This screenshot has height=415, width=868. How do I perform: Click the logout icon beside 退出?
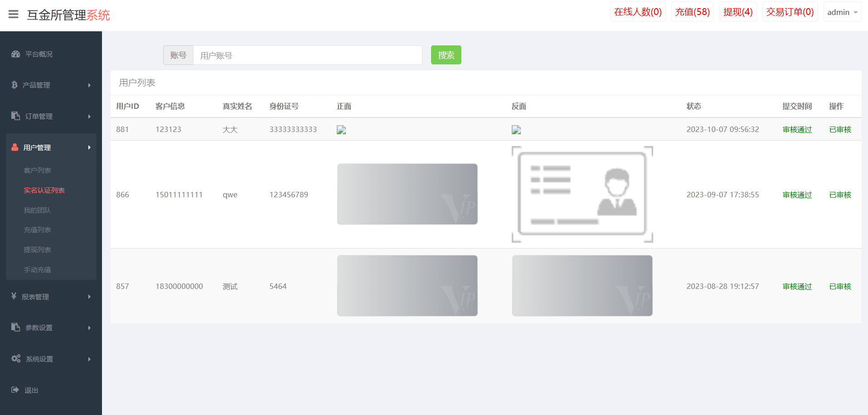(15, 390)
